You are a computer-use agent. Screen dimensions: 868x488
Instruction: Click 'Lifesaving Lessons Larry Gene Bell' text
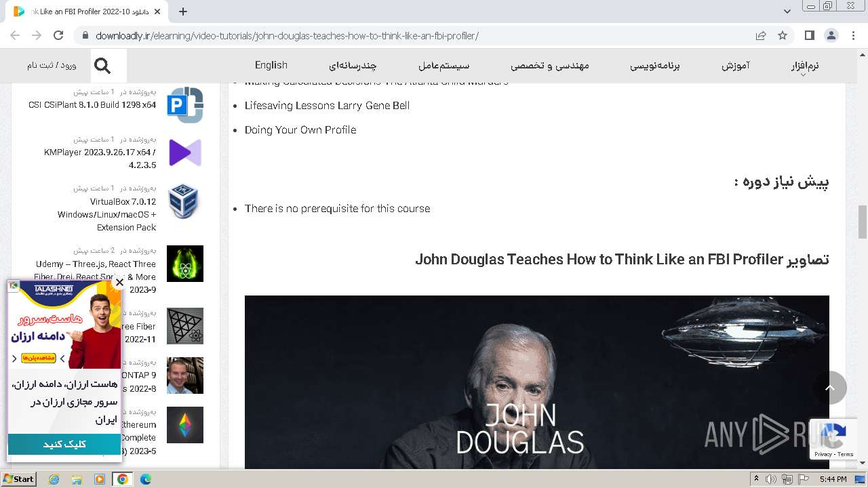327,105
